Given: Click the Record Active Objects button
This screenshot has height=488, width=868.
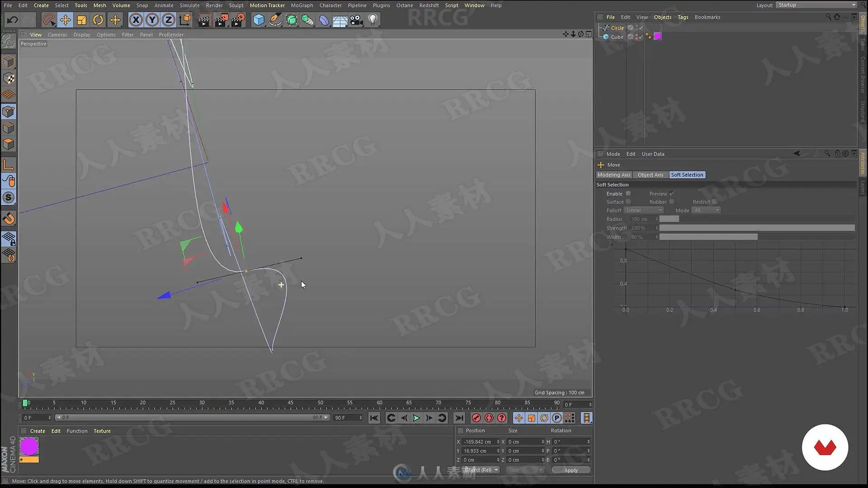Looking at the screenshot, I should coord(476,418).
